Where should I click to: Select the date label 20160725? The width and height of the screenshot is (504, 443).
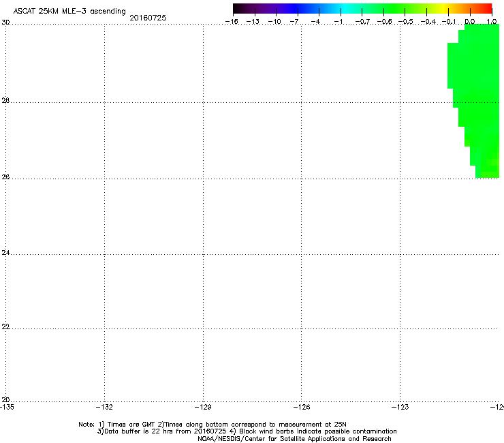[148, 18]
